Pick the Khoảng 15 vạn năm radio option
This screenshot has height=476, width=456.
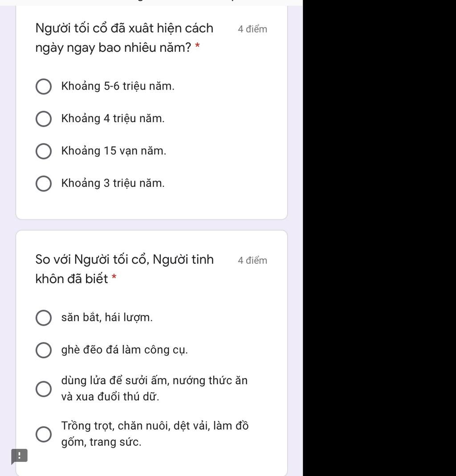(43, 151)
